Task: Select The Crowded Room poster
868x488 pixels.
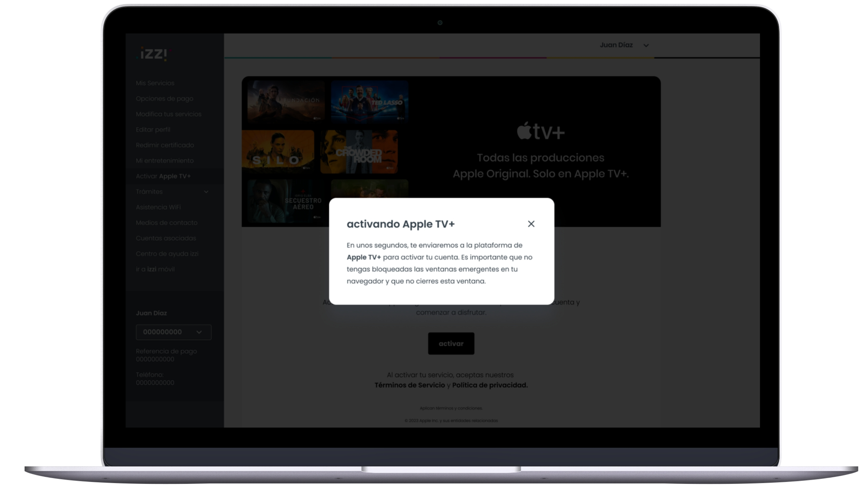Action: 359,152
